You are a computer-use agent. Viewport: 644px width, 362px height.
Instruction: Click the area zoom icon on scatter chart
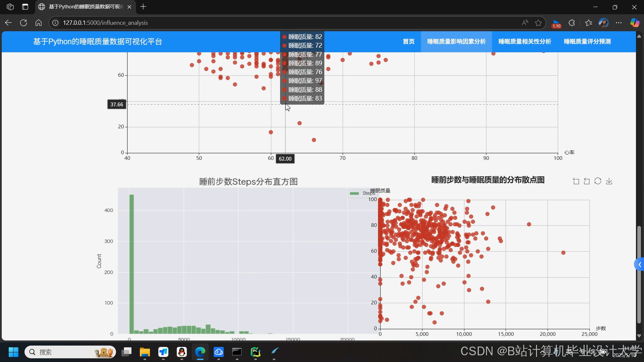[x=576, y=181]
